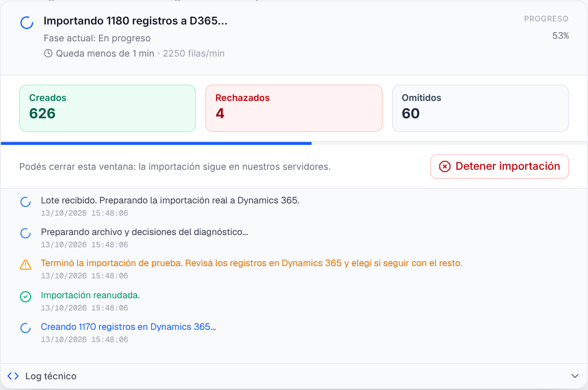Screen dimensions: 588x390
Task: Click "Lote recibido. Preparando la importación" log entry
Action: tap(170, 200)
